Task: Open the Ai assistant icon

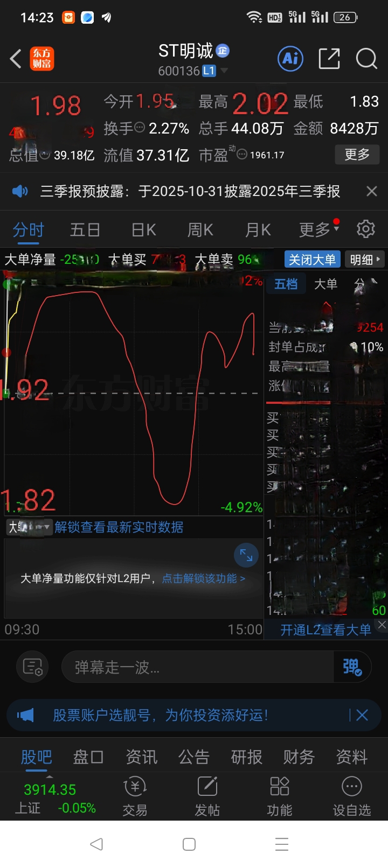Action: click(290, 58)
